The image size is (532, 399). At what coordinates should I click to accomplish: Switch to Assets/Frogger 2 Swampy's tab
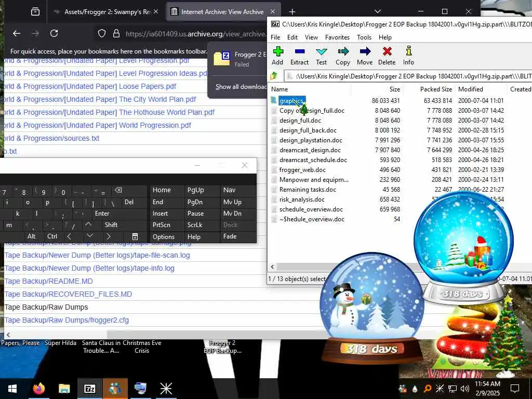click(106, 12)
